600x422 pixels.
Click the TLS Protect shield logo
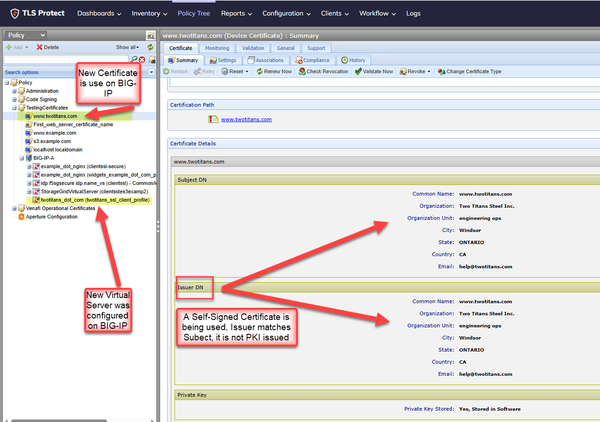pyautogui.click(x=15, y=14)
